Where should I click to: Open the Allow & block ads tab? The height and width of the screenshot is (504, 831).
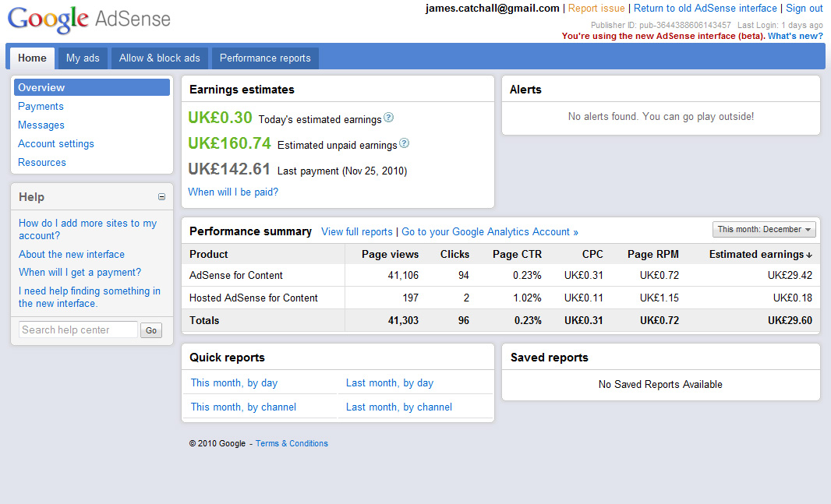pos(159,58)
